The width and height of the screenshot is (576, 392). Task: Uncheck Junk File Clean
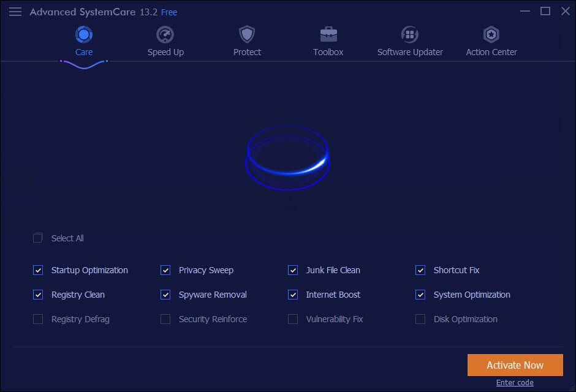(x=293, y=270)
